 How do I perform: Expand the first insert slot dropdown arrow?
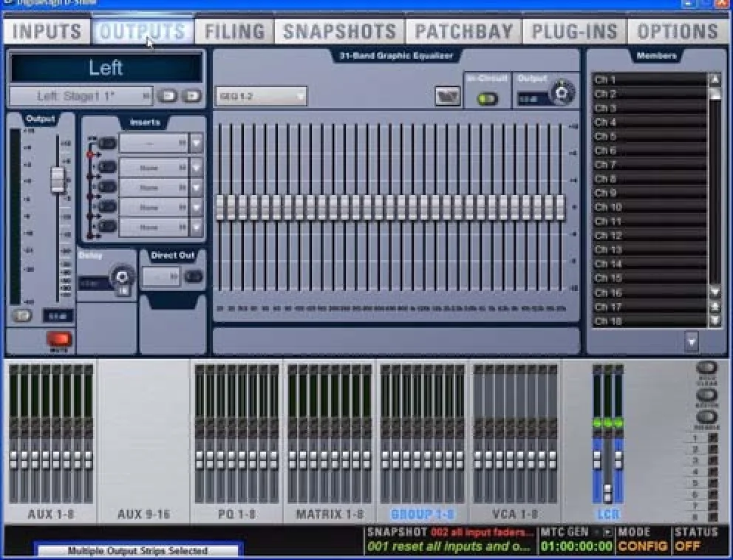pos(197,143)
